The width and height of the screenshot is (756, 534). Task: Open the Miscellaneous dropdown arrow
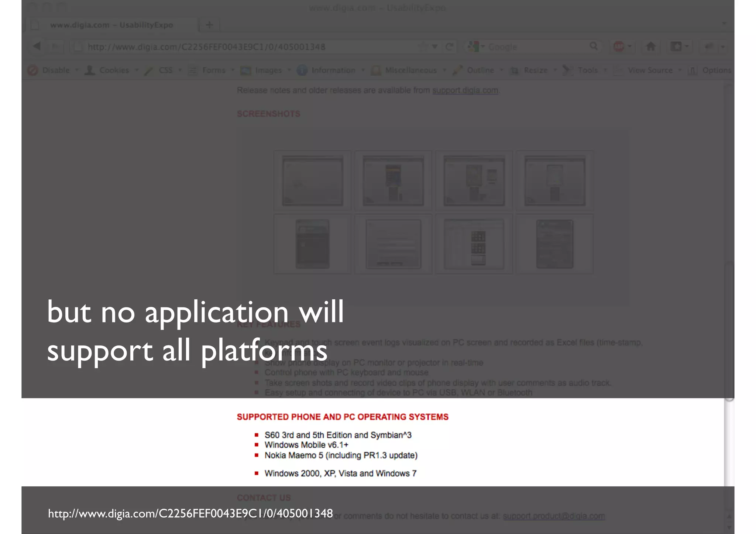coord(444,70)
